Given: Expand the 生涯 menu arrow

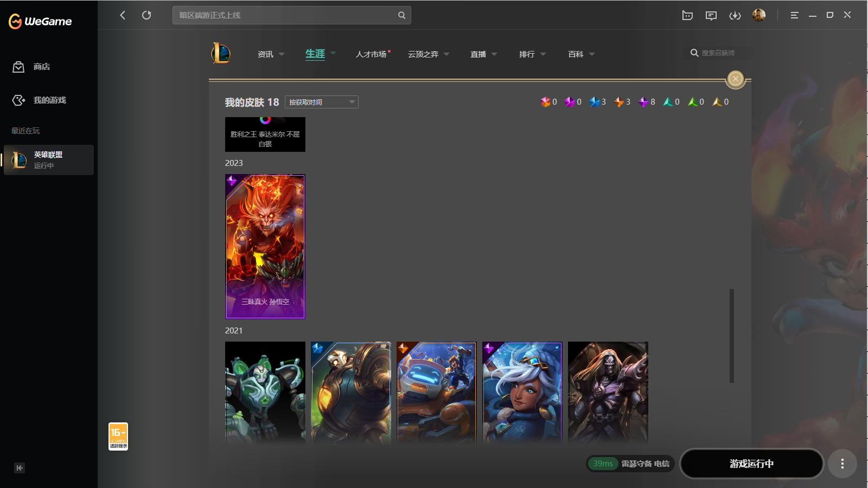Looking at the screenshot, I should click(333, 53).
